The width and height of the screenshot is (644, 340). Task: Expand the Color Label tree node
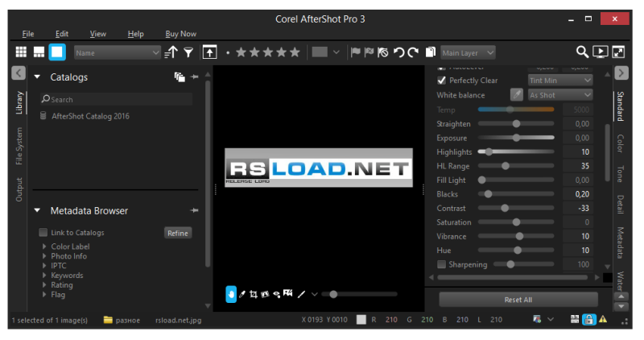pos(44,247)
